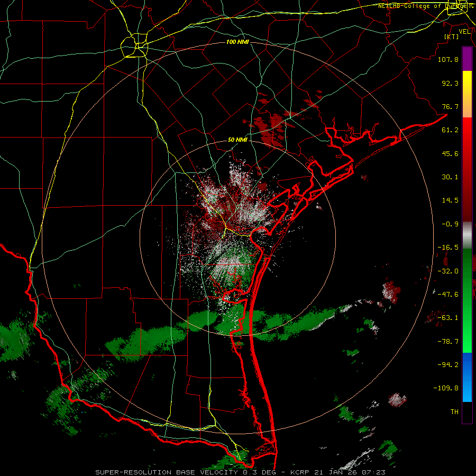Click the purple segment of color bar
The width and height of the screenshot is (476, 476).
(x=467, y=59)
